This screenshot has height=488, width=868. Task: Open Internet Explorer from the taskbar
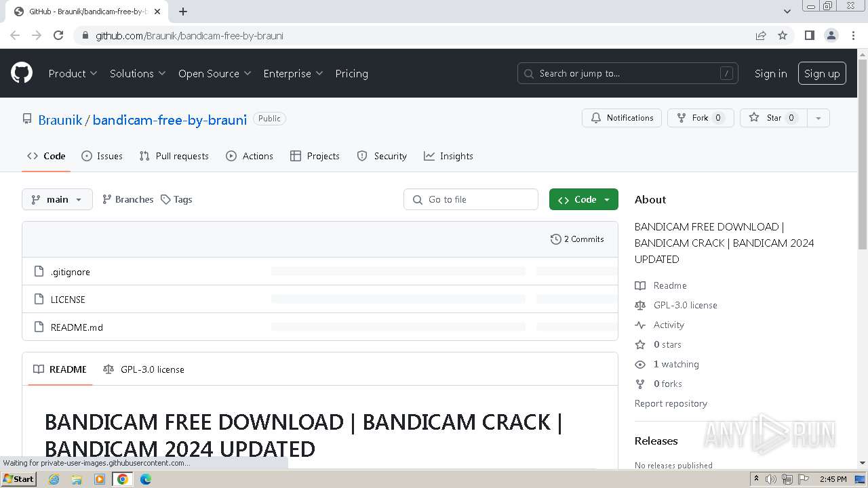coord(54,479)
